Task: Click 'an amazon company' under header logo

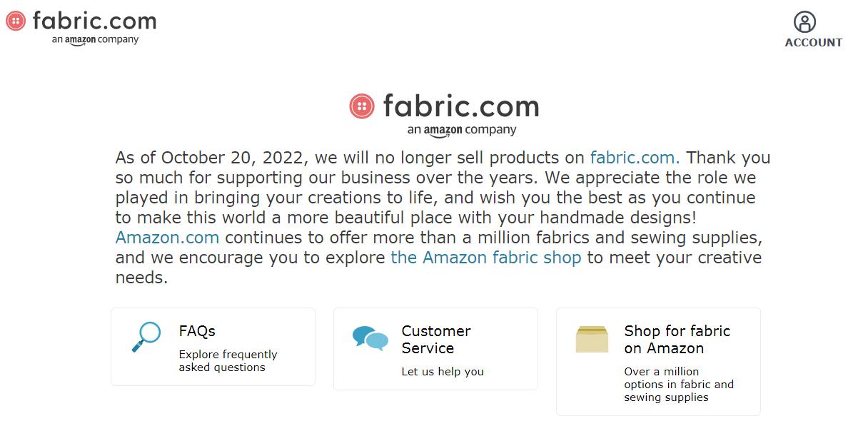Action: (95, 40)
